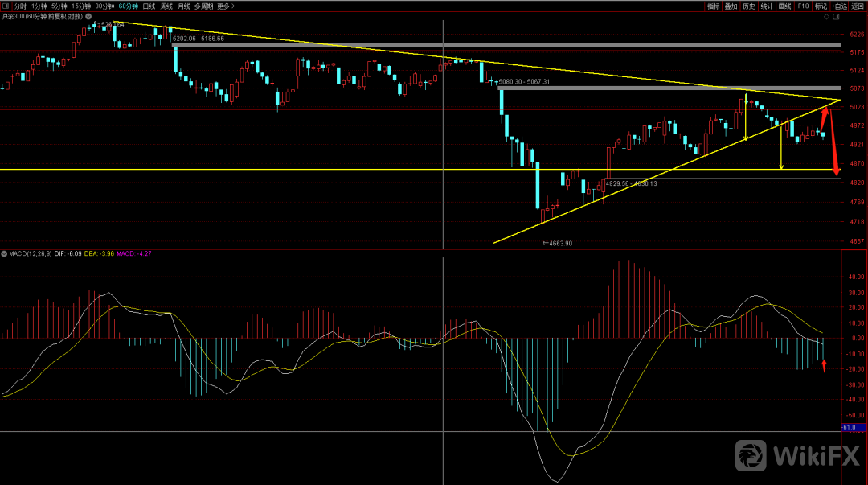Expand the MACD indicator settings arrow
This screenshot has height=485, width=868.
[4, 253]
